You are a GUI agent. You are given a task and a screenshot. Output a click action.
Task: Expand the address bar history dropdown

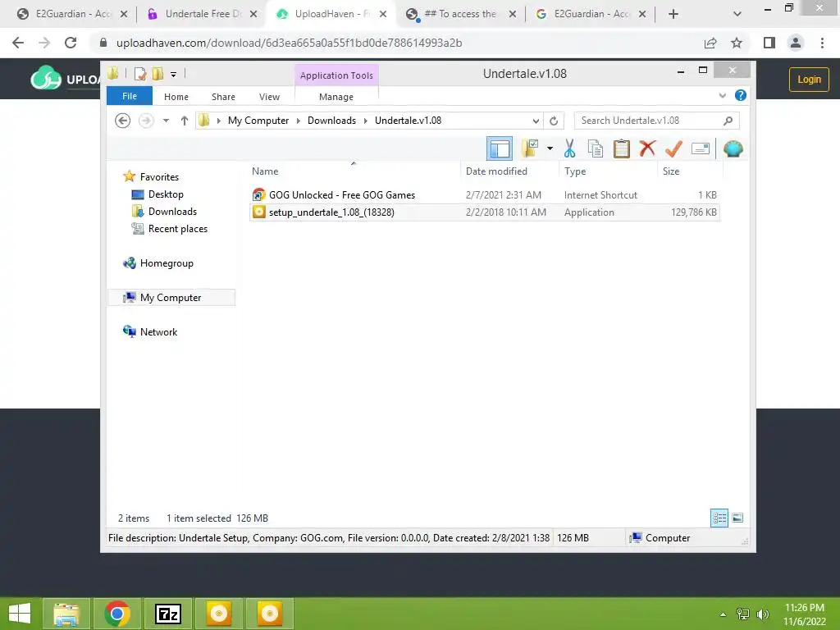(536, 121)
